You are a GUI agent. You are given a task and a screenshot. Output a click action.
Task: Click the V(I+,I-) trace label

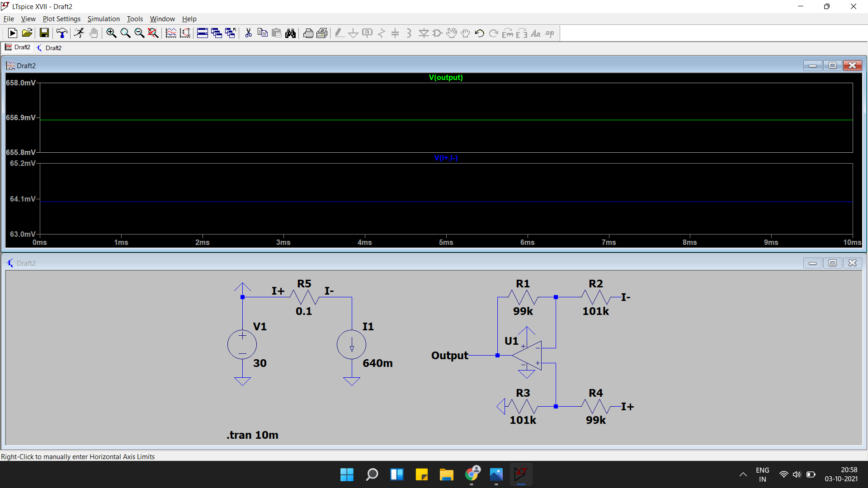[x=446, y=158]
